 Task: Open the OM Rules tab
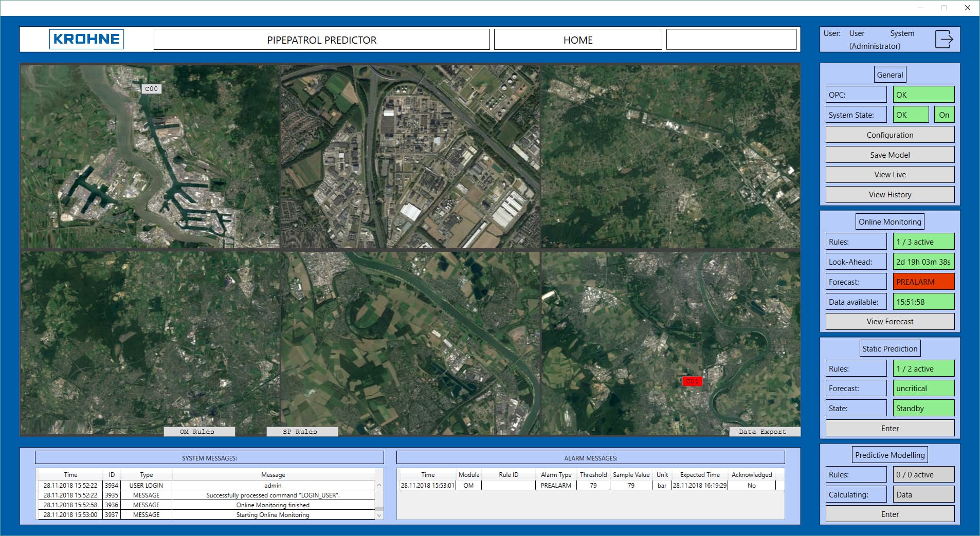(x=199, y=432)
